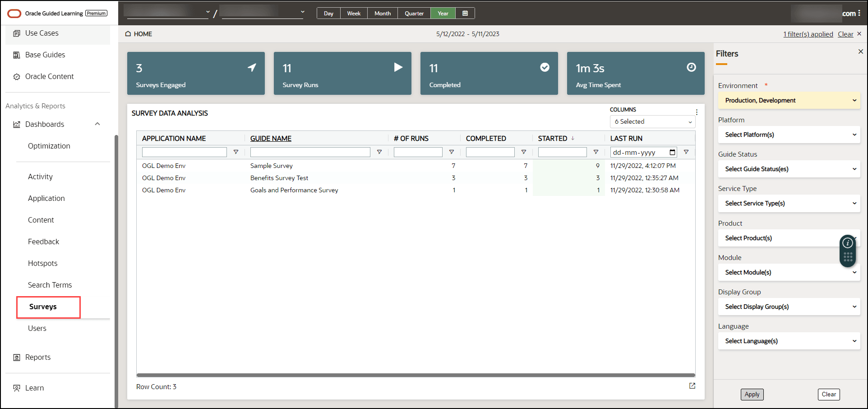Click the Learn sidebar icon
This screenshot has height=409, width=868.
pyautogui.click(x=17, y=388)
